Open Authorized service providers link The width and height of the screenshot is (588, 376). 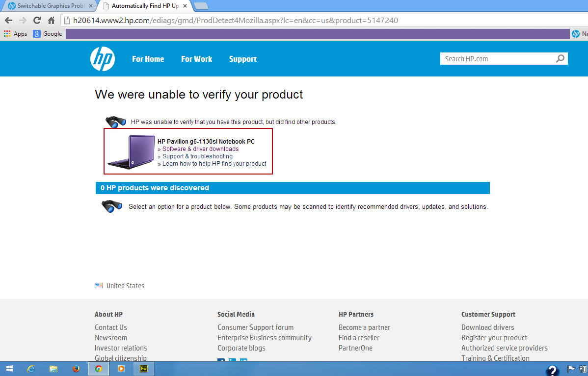pyautogui.click(x=505, y=348)
